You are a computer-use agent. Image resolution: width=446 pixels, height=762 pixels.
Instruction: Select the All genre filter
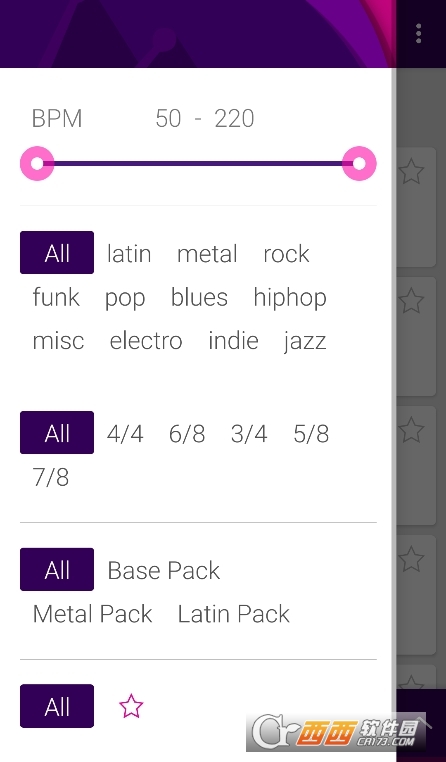(57, 253)
